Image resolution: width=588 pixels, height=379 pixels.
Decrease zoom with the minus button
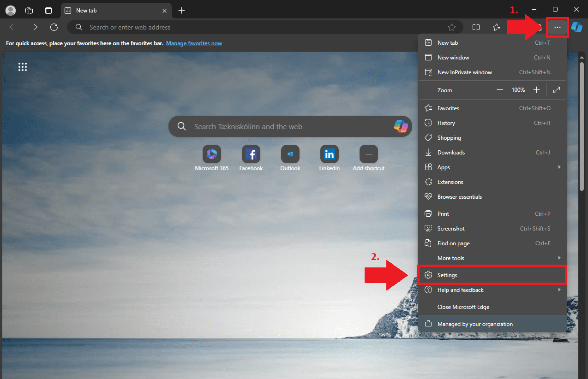(x=500, y=90)
